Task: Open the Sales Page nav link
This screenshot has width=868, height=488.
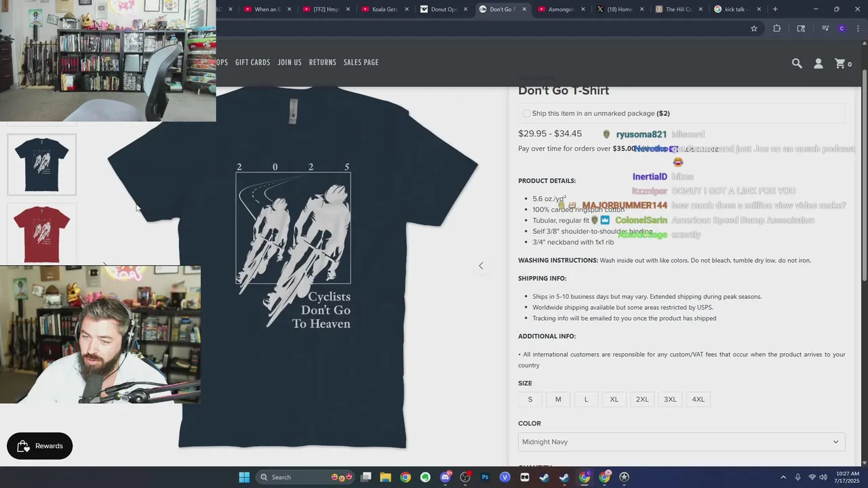Action: tap(361, 62)
